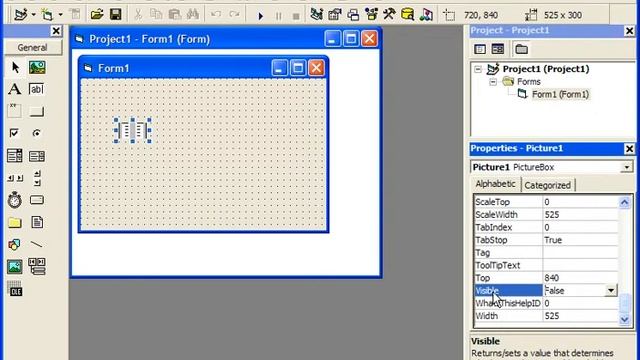Click the General tab button in toolbox
This screenshot has height=360, width=640.
coord(33,47)
